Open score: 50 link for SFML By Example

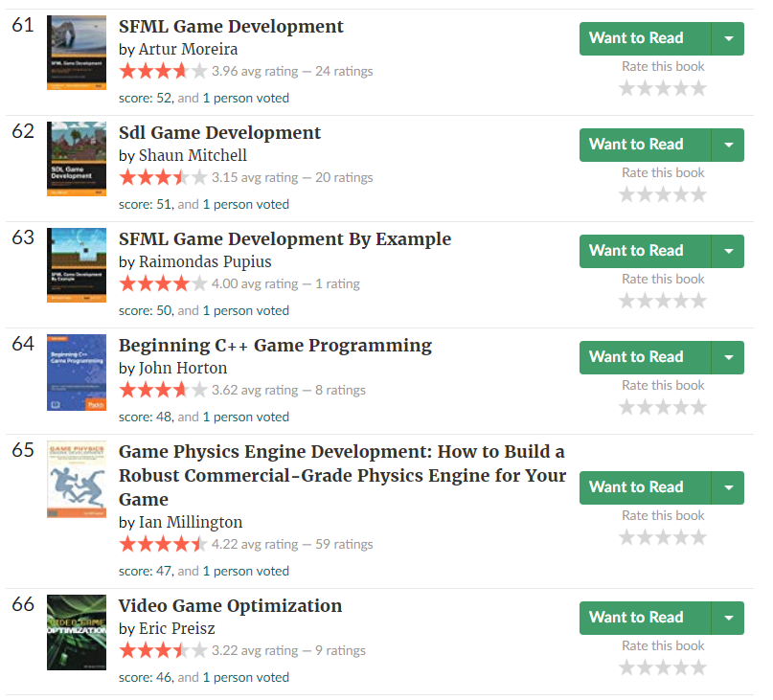tap(146, 310)
